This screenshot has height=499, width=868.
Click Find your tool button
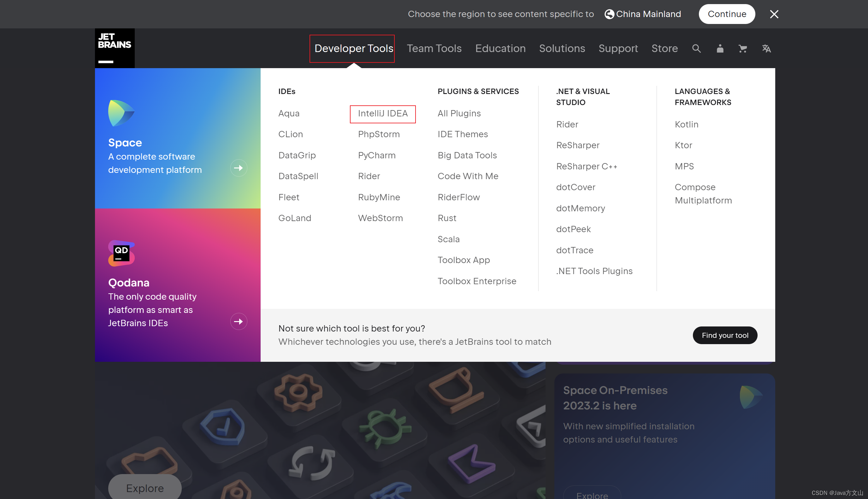coord(725,334)
